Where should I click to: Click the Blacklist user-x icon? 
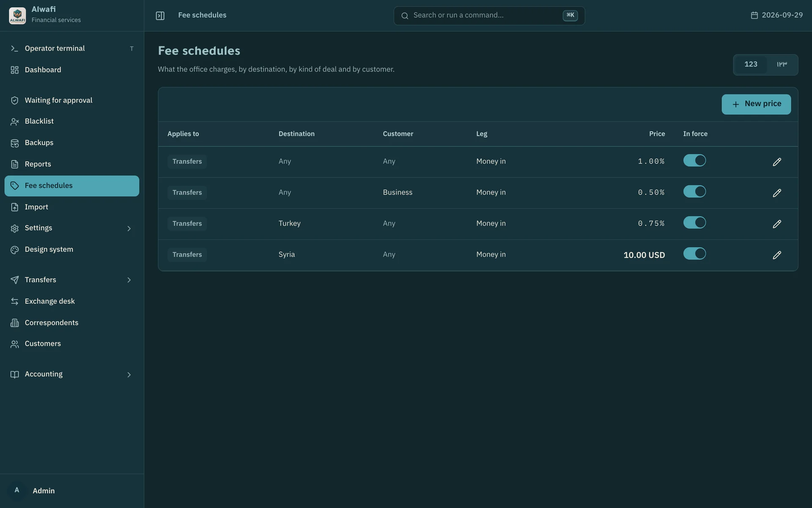(x=14, y=121)
